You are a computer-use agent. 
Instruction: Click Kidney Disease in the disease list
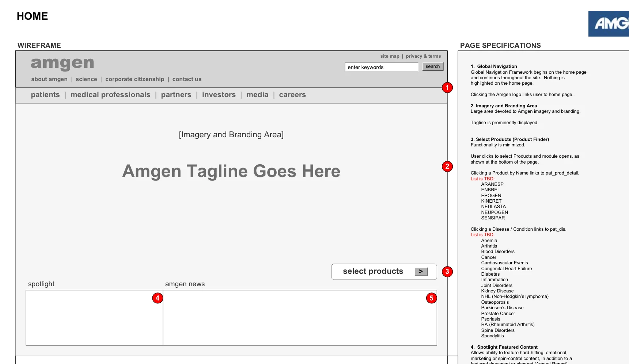(x=497, y=291)
